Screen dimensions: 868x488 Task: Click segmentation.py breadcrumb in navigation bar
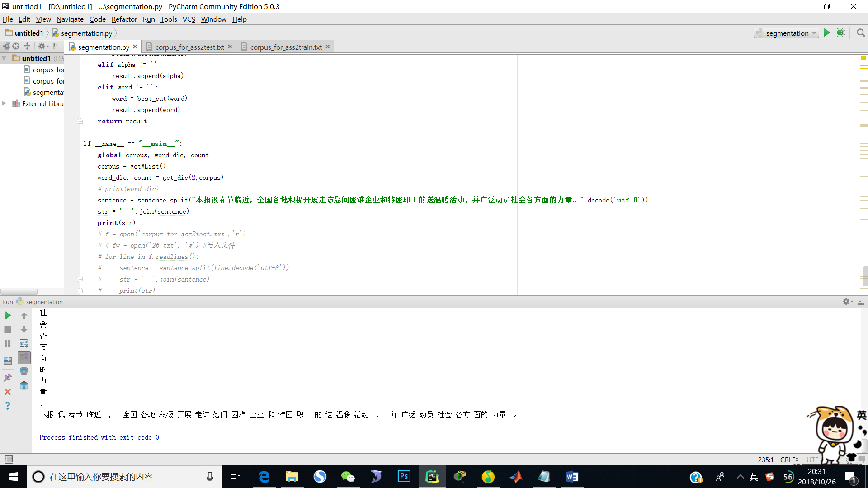[82, 33]
